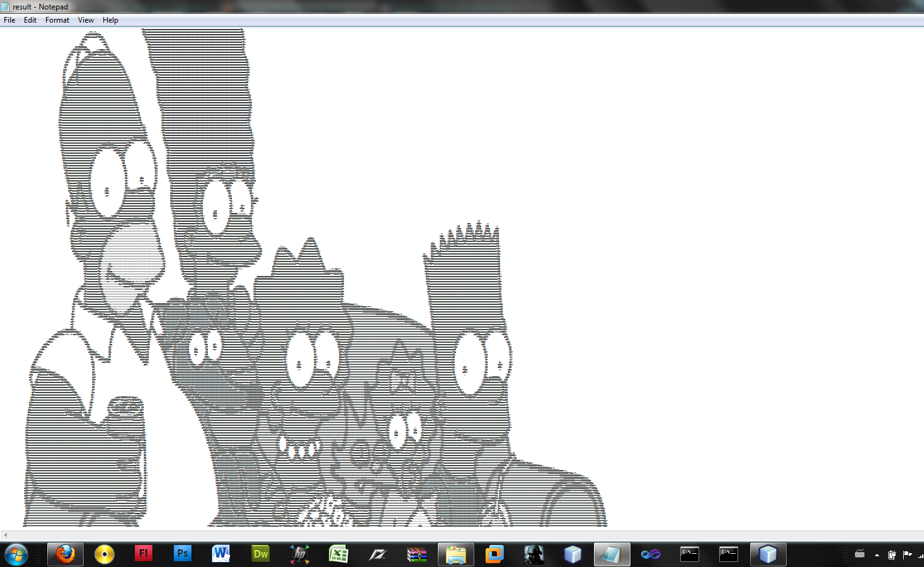This screenshot has width=924, height=567.
Task: Open the Help menu
Action: pos(110,20)
